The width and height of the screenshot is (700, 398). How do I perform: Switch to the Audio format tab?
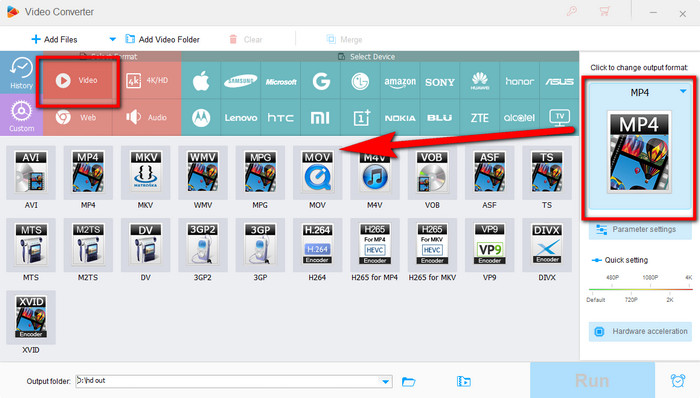tap(147, 118)
